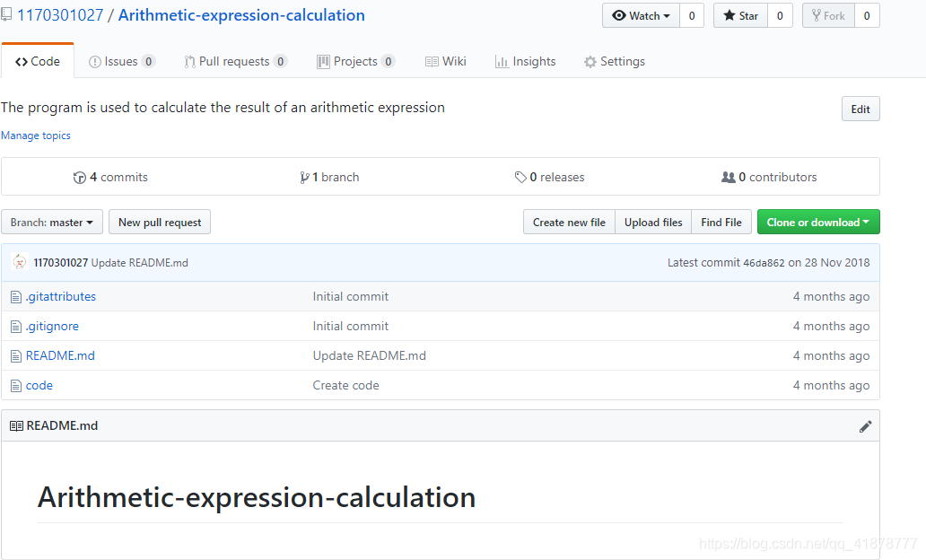The width and height of the screenshot is (926, 560).
Task: Open the Branch: master selector
Action: 52,222
